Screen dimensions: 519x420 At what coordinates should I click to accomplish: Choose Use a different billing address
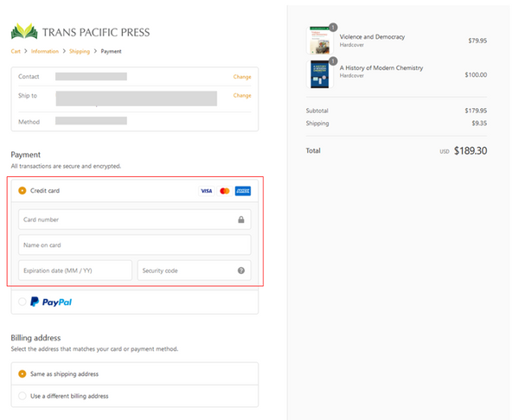pyautogui.click(x=22, y=396)
